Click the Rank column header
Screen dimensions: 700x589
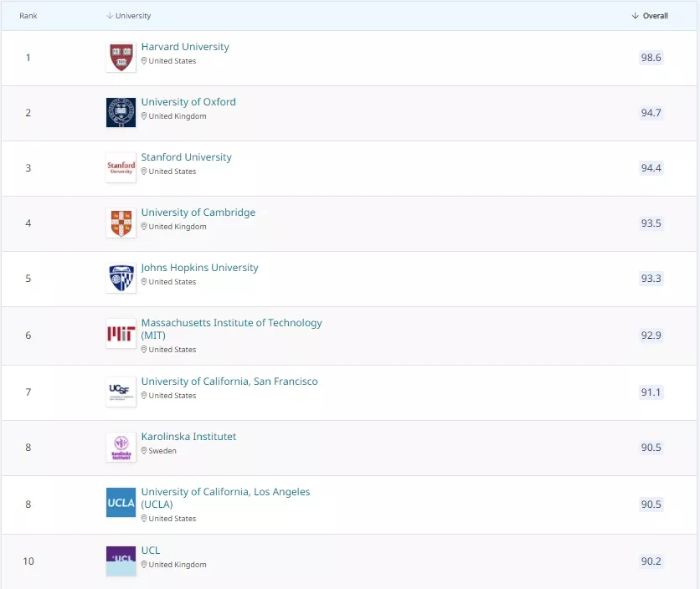pyautogui.click(x=28, y=16)
